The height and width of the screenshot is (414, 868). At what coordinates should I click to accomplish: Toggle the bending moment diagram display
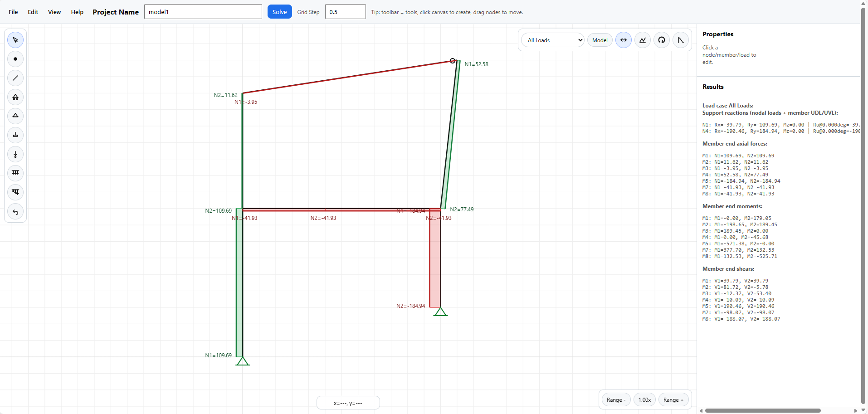click(661, 40)
